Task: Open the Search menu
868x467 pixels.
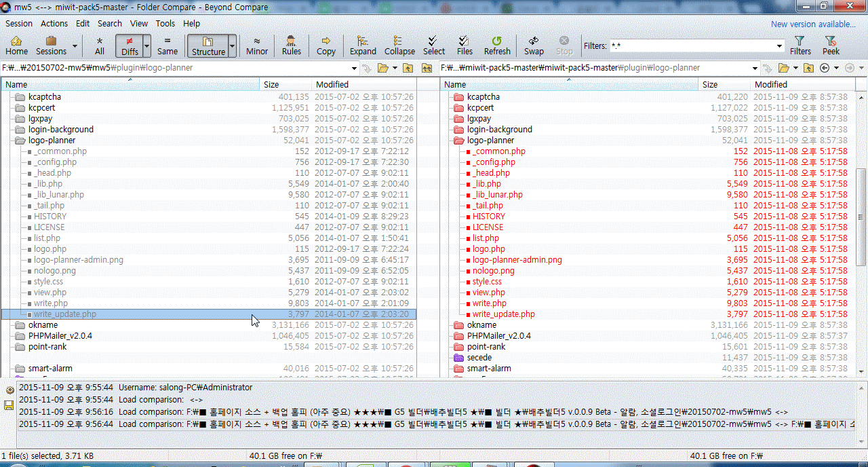Action: coord(110,23)
